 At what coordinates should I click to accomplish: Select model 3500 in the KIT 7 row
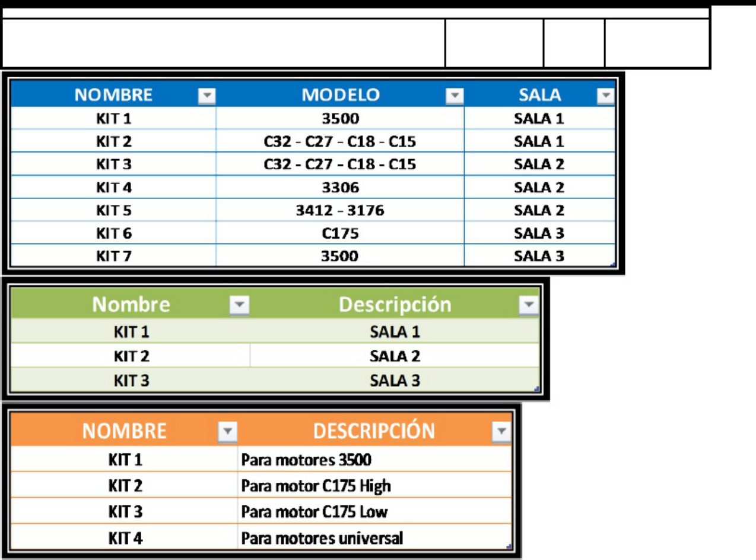point(340,256)
